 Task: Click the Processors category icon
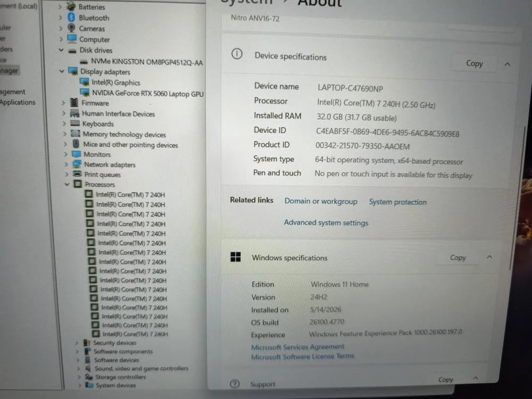[78, 184]
